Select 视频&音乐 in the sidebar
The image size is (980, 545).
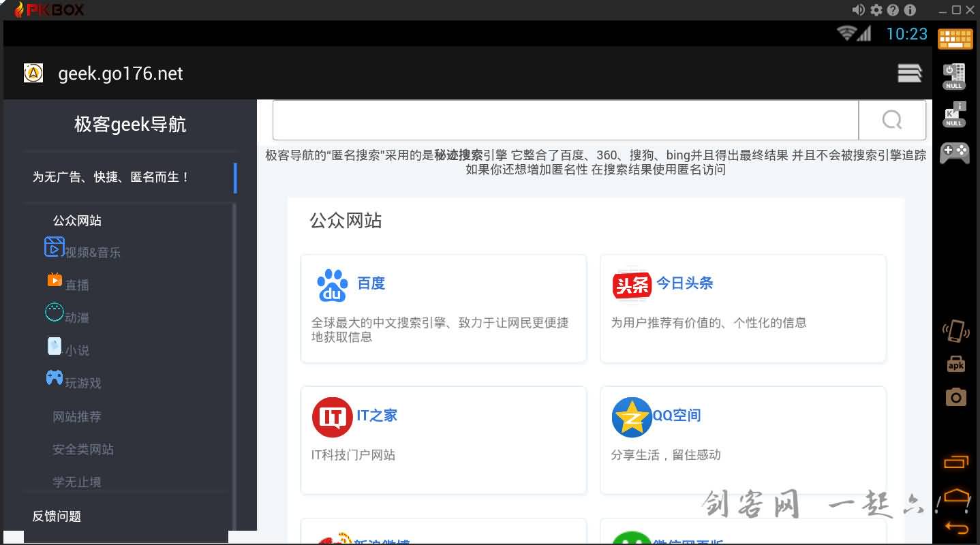coord(93,253)
